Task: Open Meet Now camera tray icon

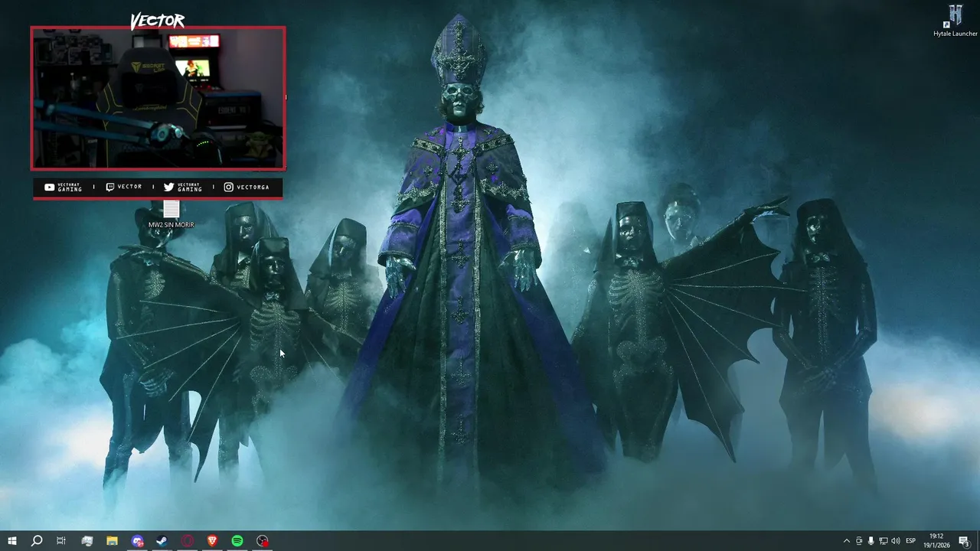Action: click(x=859, y=541)
